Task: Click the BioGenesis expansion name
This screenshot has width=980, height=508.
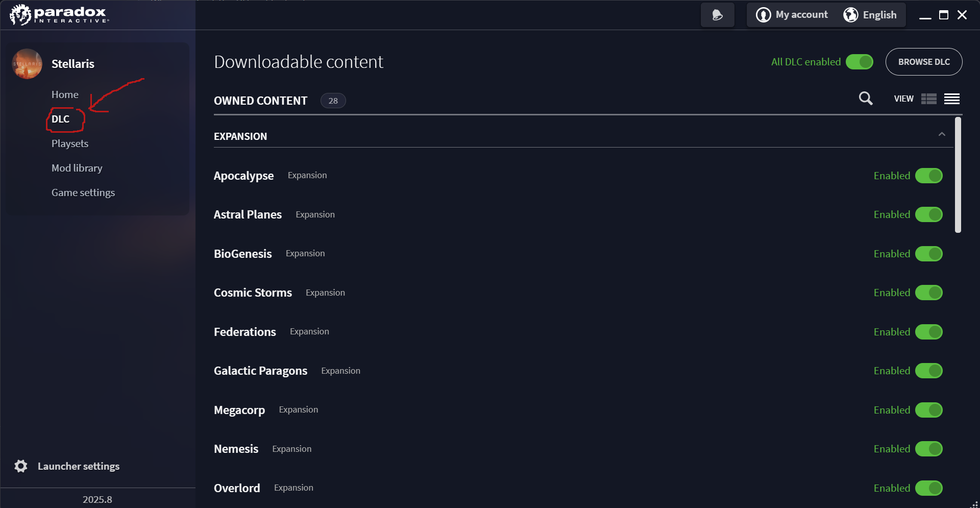Action: [242, 254]
